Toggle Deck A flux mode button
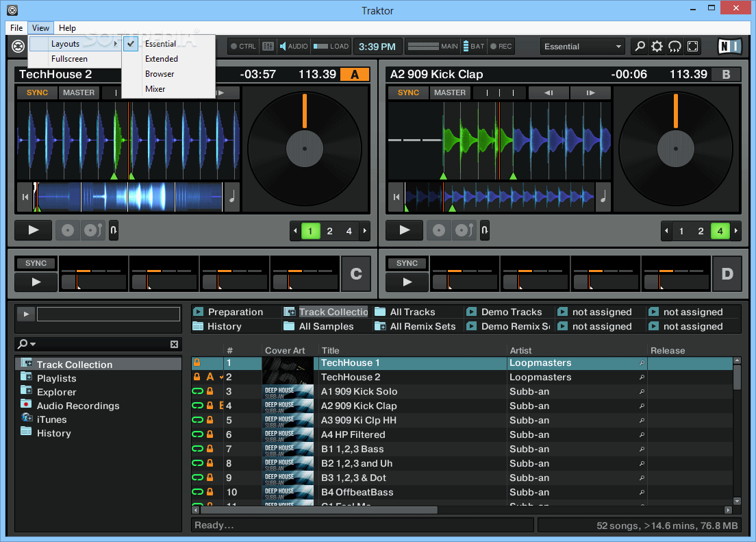Image resolution: width=756 pixels, height=542 pixels. point(113,230)
